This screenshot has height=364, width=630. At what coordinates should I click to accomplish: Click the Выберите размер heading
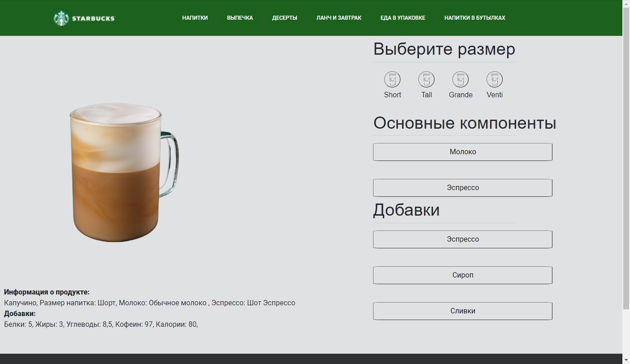click(x=444, y=49)
